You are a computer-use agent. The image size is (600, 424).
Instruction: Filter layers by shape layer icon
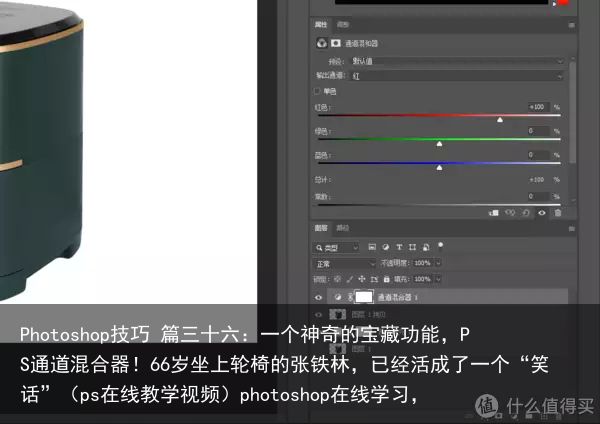pyautogui.click(x=412, y=247)
